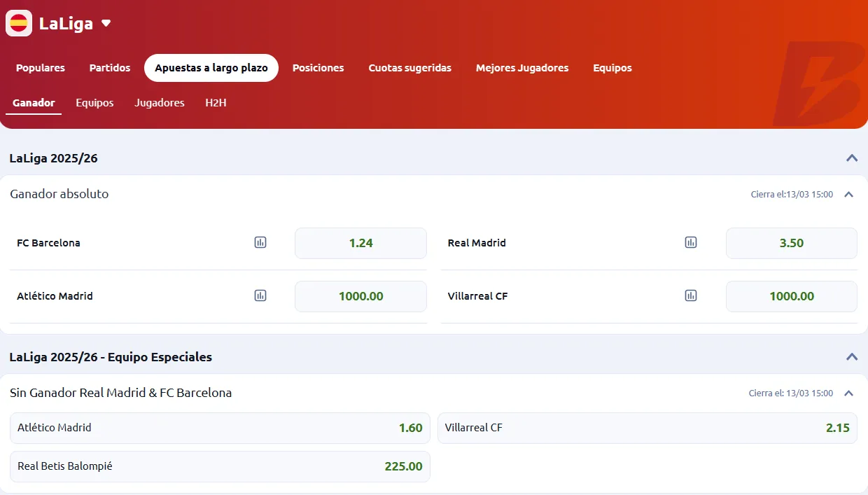Viewport: 868px width, 495px height.
Task: Open the LaLiga league dropdown arrow
Action: 106,23
